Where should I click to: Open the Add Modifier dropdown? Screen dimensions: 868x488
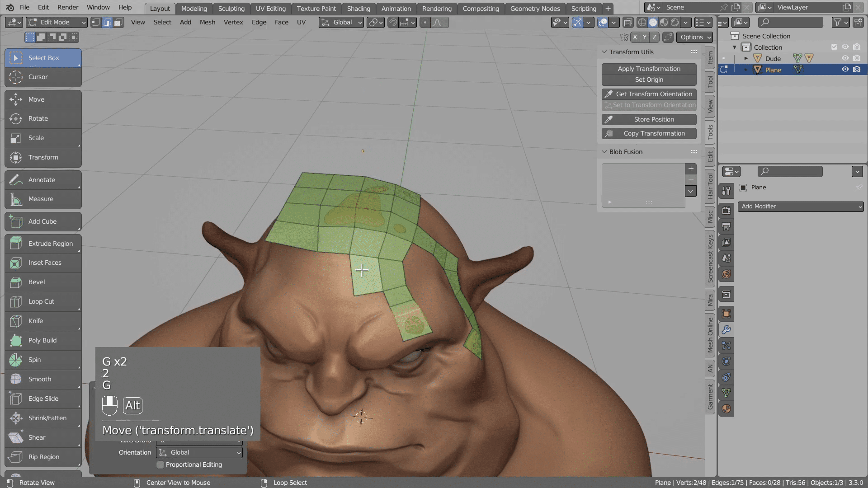pyautogui.click(x=800, y=206)
